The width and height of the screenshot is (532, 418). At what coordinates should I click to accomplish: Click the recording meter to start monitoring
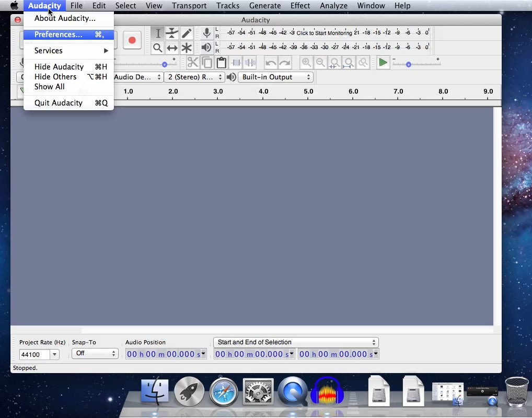pyautogui.click(x=324, y=33)
